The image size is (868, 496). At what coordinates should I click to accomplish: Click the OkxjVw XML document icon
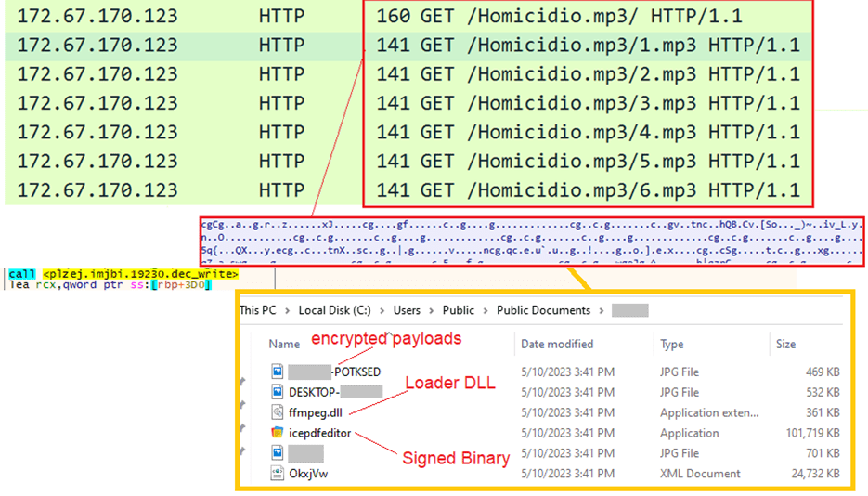(x=277, y=474)
